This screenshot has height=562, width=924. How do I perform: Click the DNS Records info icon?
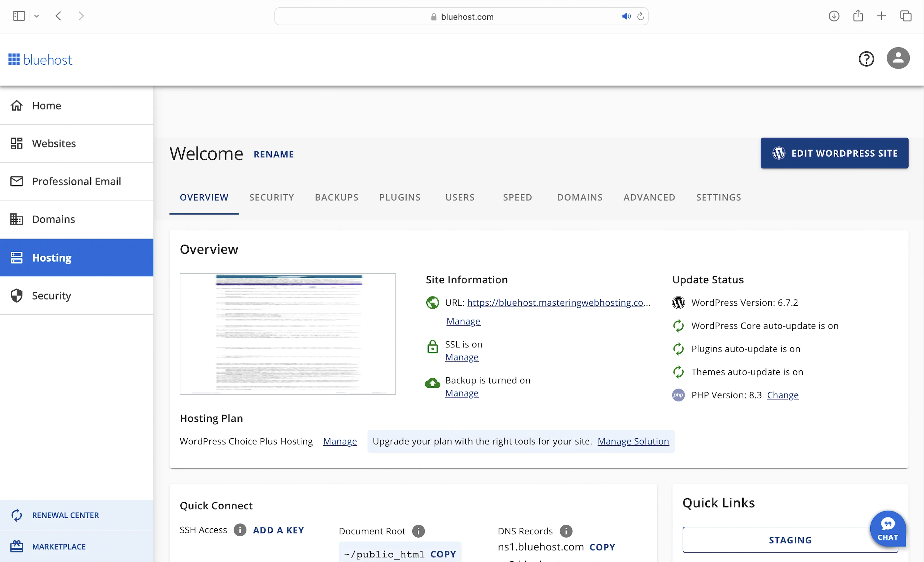coord(566,531)
